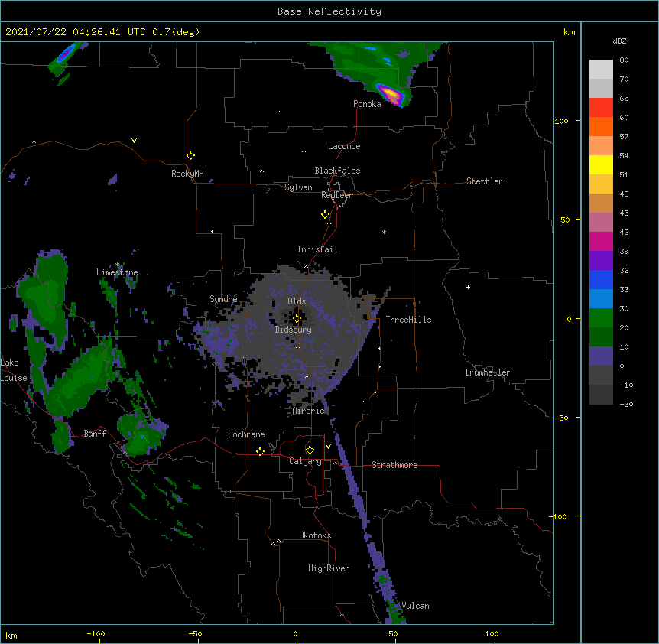Click the yellow diamond marker above Calgary label
This screenshot has height=644, width=659.
click(x=310, y=450)
